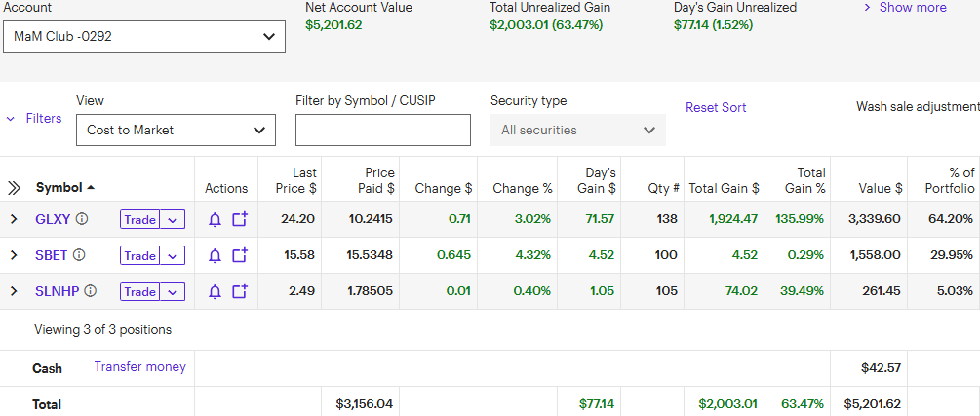Screen dimensions: 980x416
Task: Add SBET to watchlist icon
Action: (x=239, y=256)
